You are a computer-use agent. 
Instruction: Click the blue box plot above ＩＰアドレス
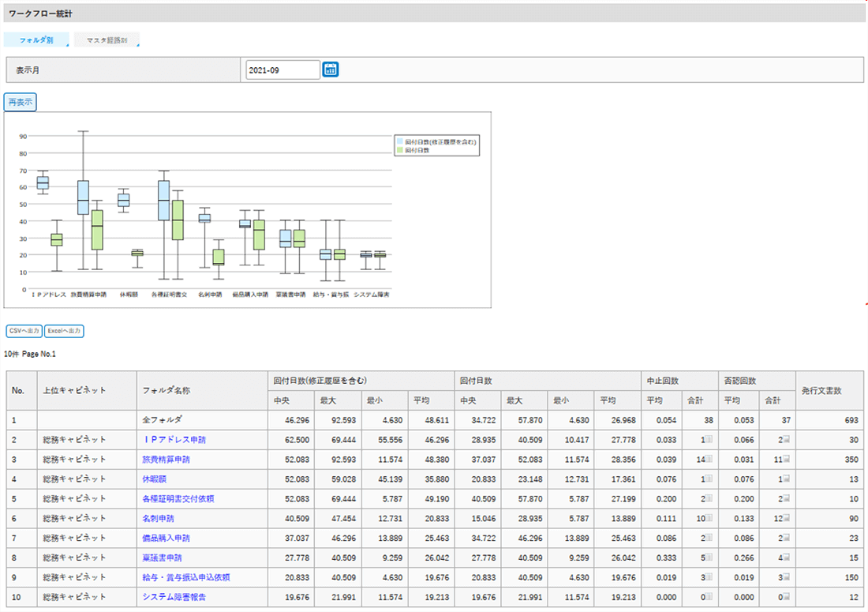coord(43,182)
